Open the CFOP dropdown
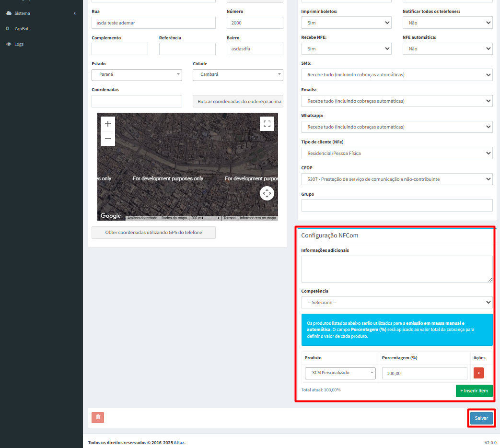The image size is (500, 448). 396,179
